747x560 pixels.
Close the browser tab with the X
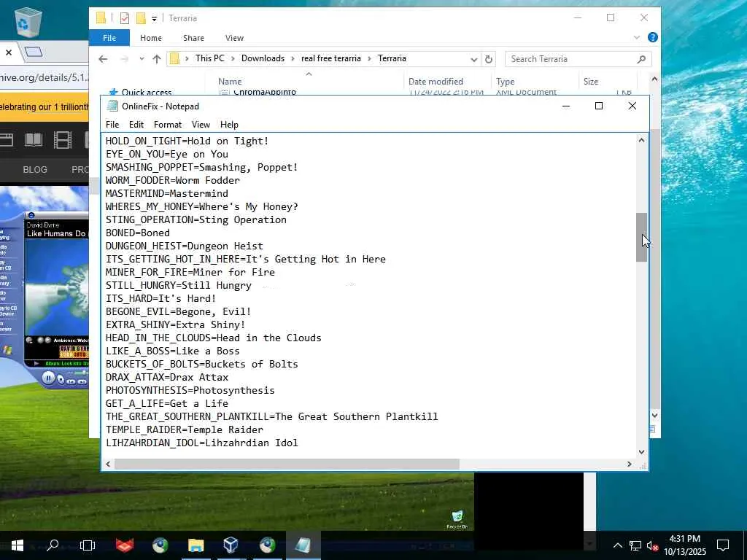9,52
